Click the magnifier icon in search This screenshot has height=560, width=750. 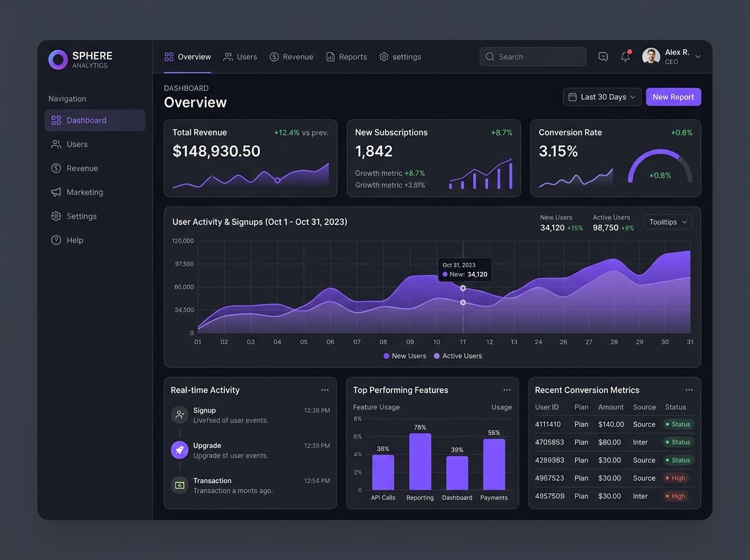click(x=490, y=57)
